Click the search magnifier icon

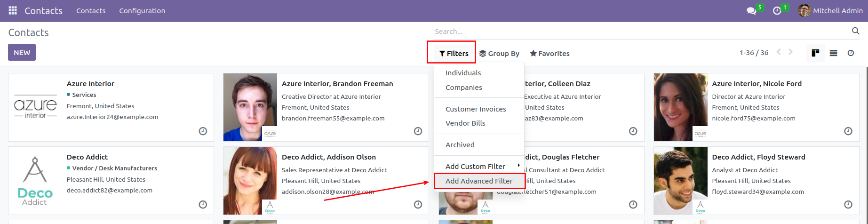[855, 31]
